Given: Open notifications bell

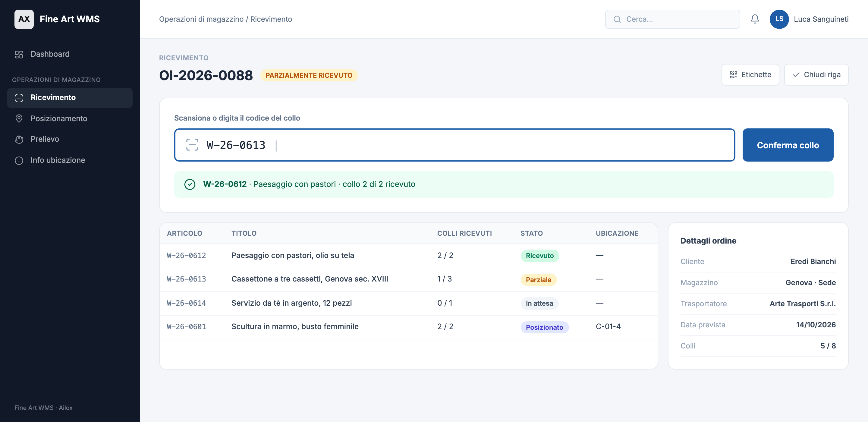Looking at the screenshot, I should [755, 19].
